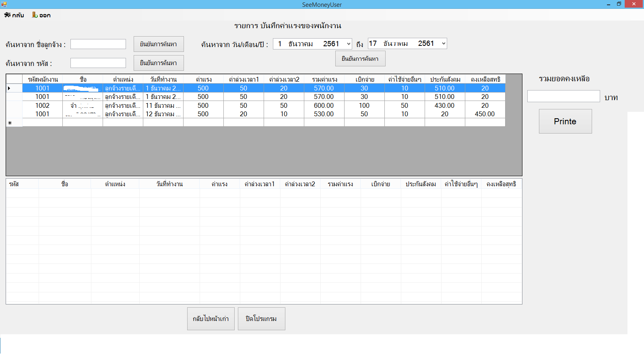Click the Printe button

click(565, 121)
